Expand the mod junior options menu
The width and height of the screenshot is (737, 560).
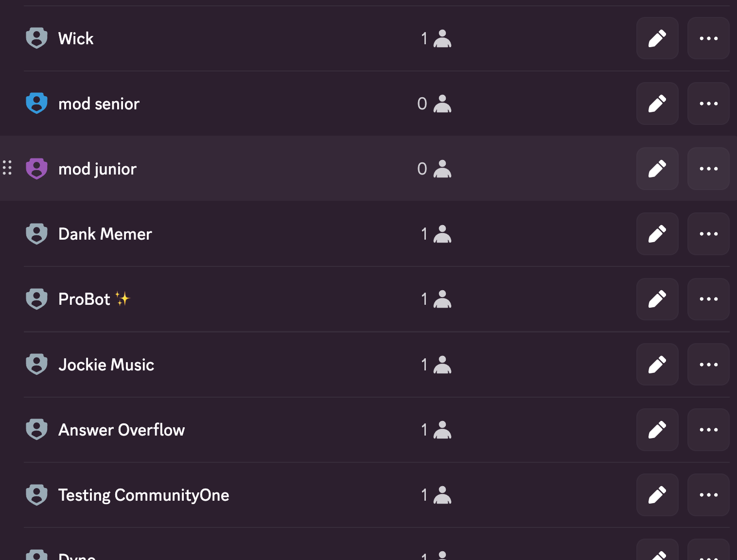tap(708, 169)
